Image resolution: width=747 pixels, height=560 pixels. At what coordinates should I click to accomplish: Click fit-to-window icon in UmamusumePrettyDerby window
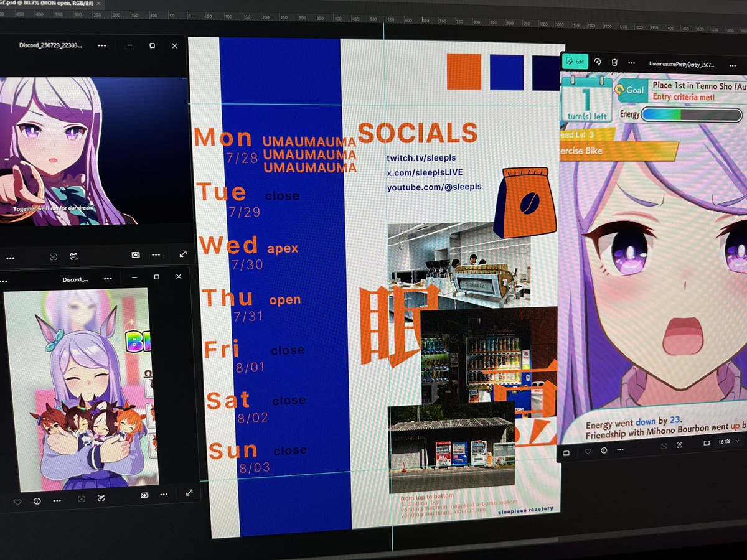(707, 442)
